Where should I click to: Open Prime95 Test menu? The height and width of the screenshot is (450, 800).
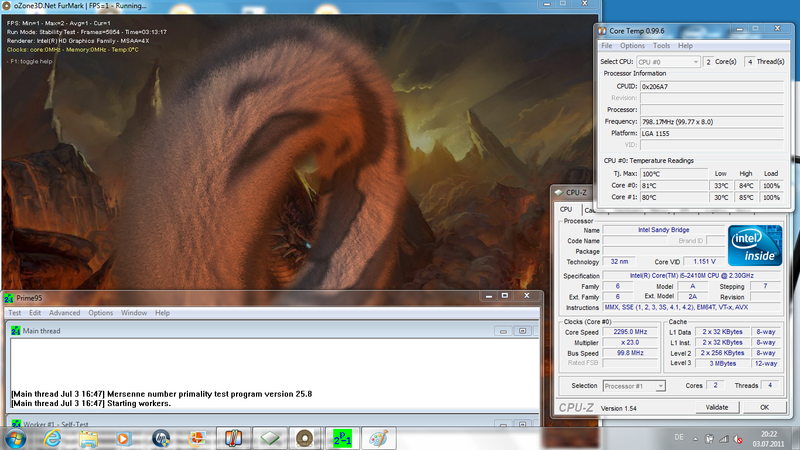pos(15,313)
